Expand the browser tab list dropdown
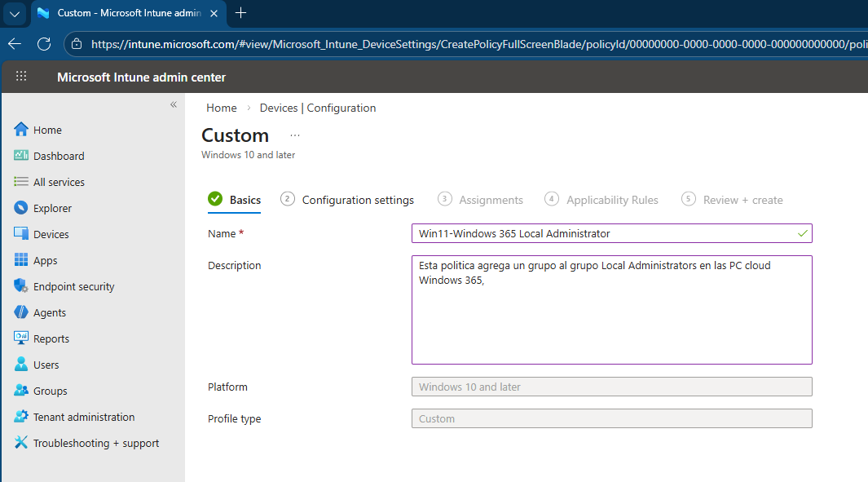868x482 pixels. click(15, 14)
